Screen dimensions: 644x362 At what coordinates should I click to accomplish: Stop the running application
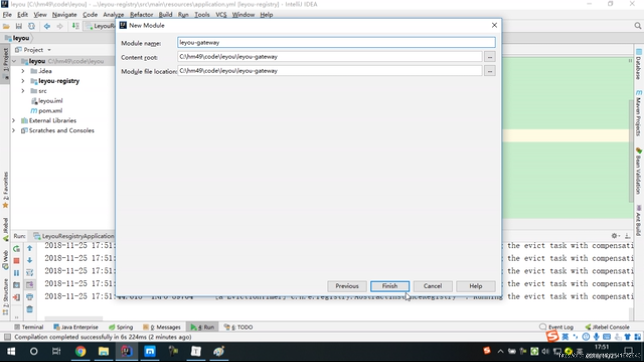pos(16,261)
